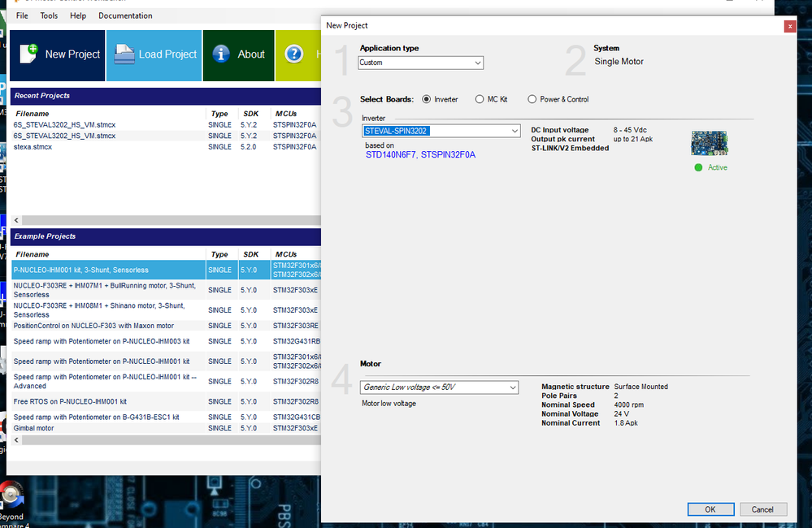Click the New Project toolbar button
The width and height of the screenshot is (812, 528).
pyautogui.click(x=58, y=55)
